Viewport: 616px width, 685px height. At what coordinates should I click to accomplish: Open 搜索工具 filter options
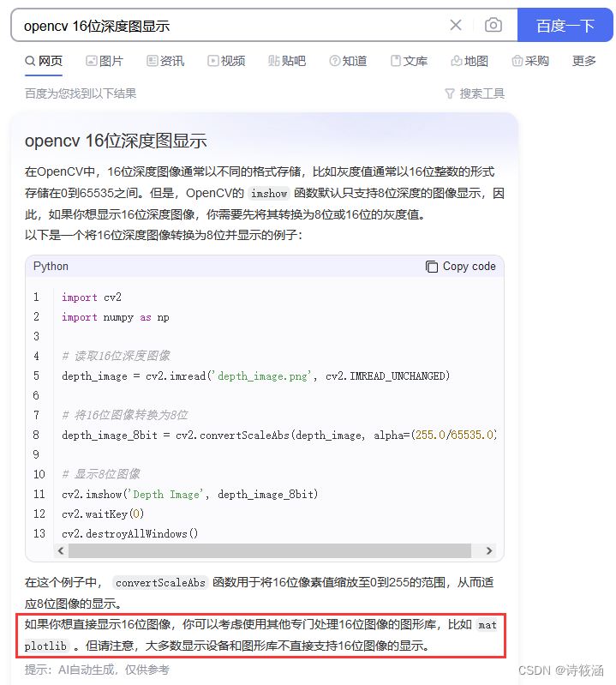coord(475,93)
